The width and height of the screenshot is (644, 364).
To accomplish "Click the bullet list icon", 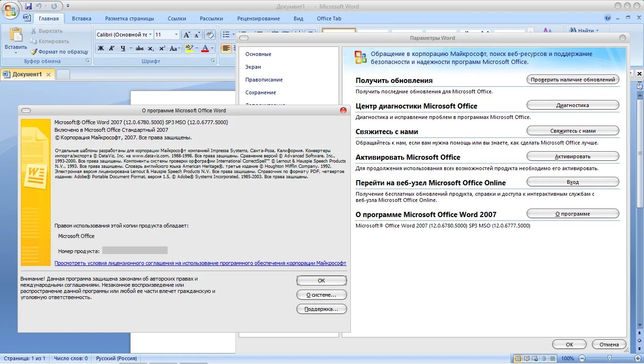I will pos(226,35).
